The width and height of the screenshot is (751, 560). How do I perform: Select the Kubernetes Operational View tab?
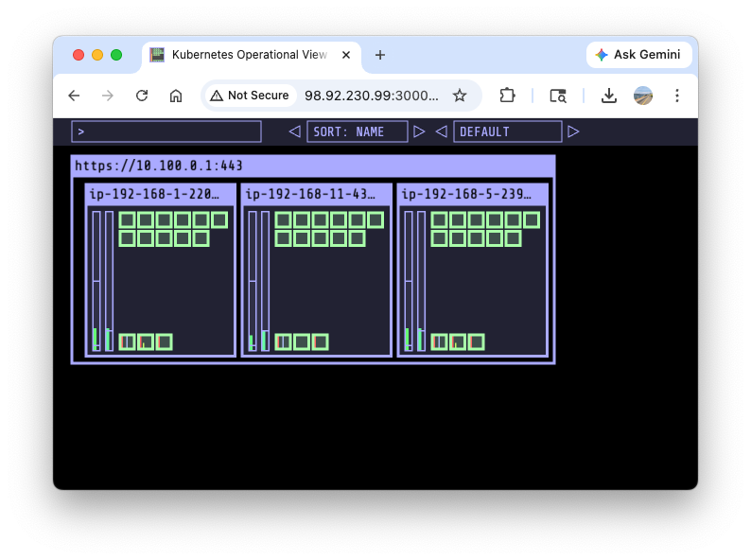[248, 55]
